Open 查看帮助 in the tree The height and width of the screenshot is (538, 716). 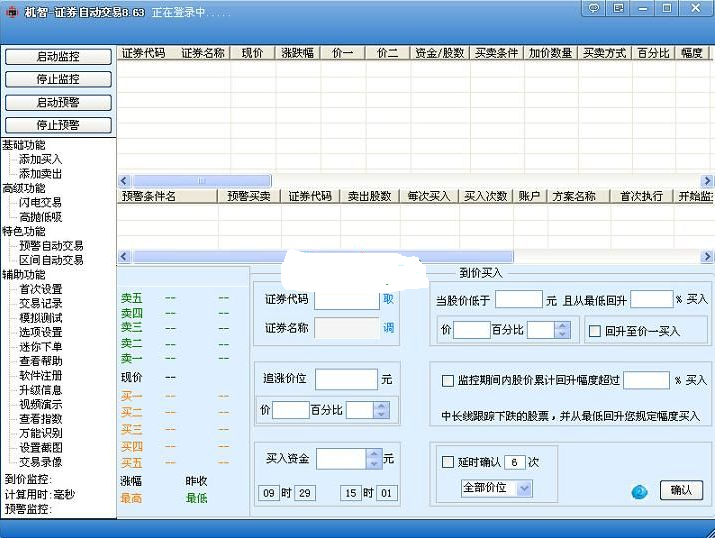click(40, 361)
